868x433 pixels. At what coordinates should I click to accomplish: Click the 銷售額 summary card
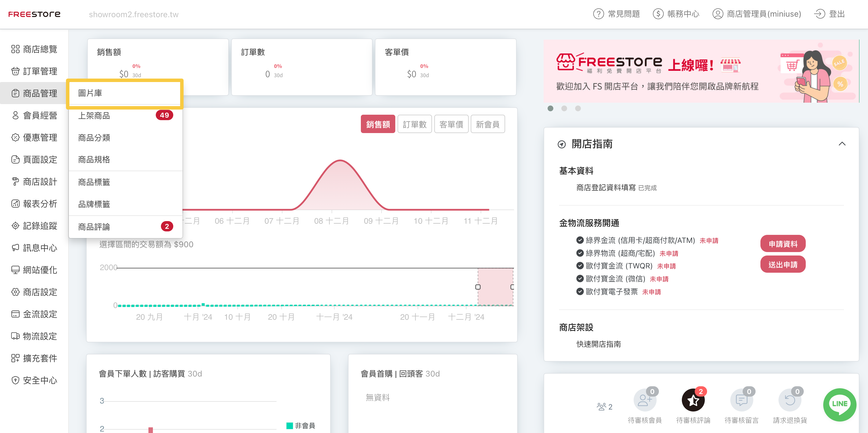click(x=158, y=67)
